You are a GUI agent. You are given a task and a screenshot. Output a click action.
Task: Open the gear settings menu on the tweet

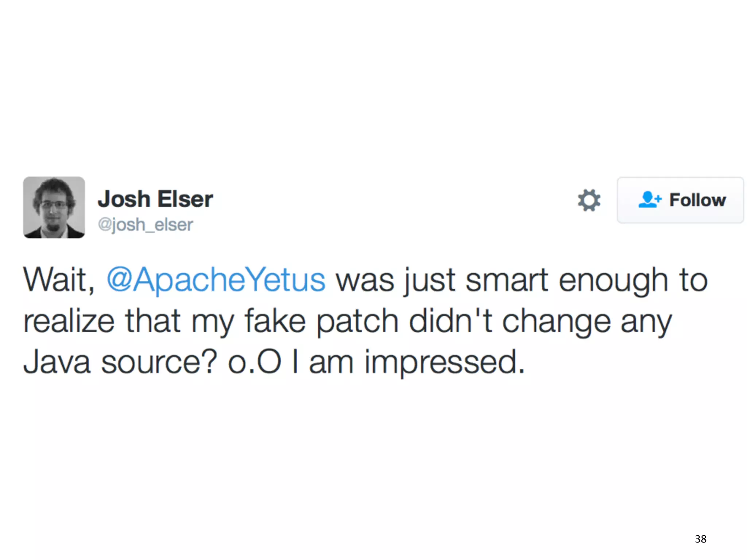click(589, 200)
